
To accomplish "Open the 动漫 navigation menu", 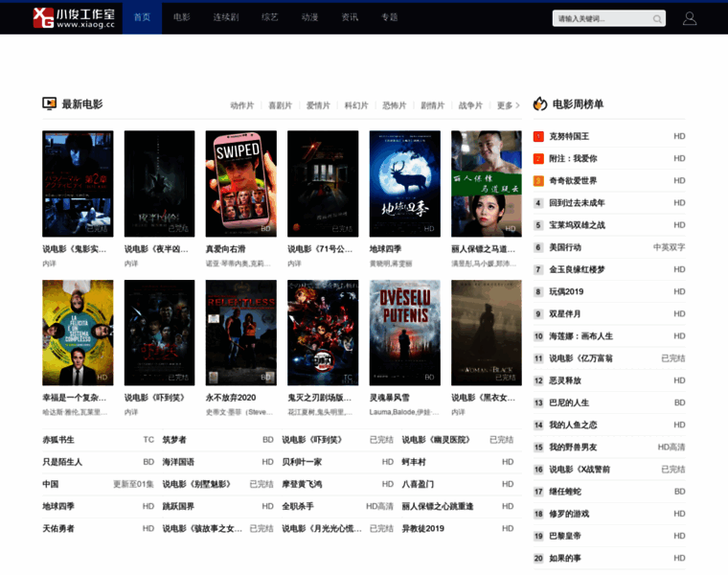I will (309, 17).
